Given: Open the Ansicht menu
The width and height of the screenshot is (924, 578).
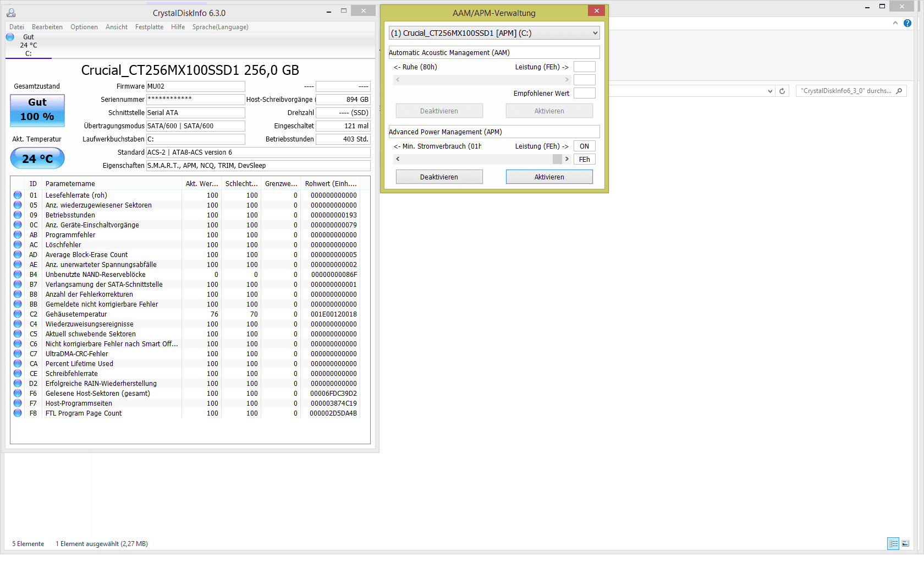Looking at the screenshot, I should pyautogui.click(x=117, y=27).
